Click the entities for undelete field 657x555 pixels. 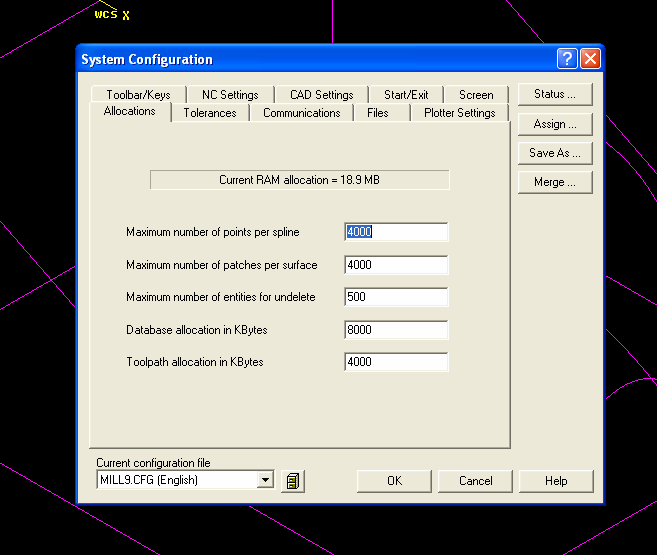click(x=396, y=297)
